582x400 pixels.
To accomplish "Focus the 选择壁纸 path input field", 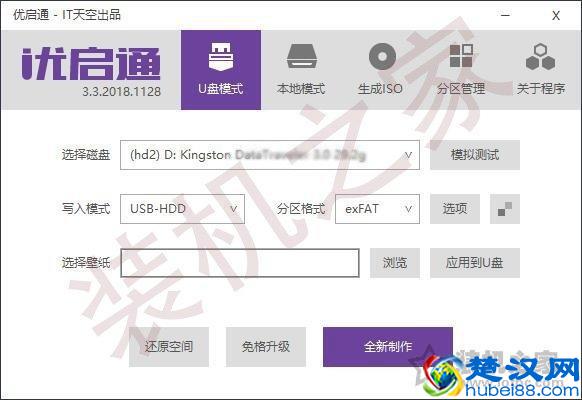I will click(240, 263).
